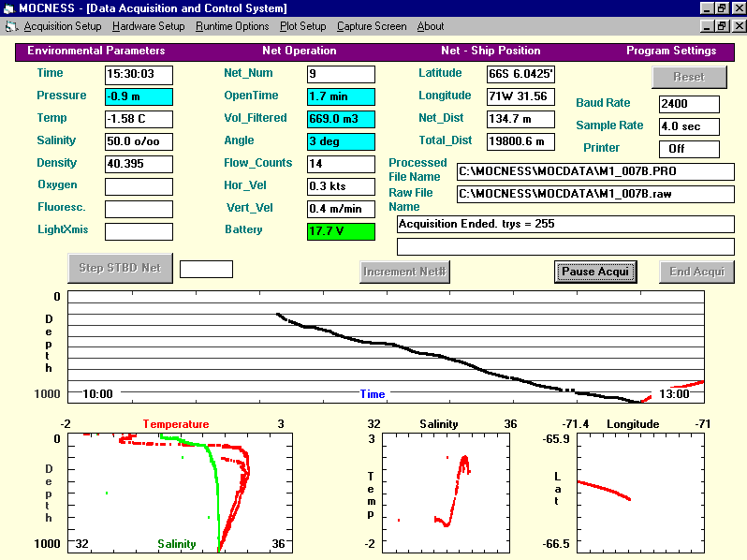This screenshot has width=747, height=560.
Task: Click the Pause Acqui button
Action: tap(595, 272)
